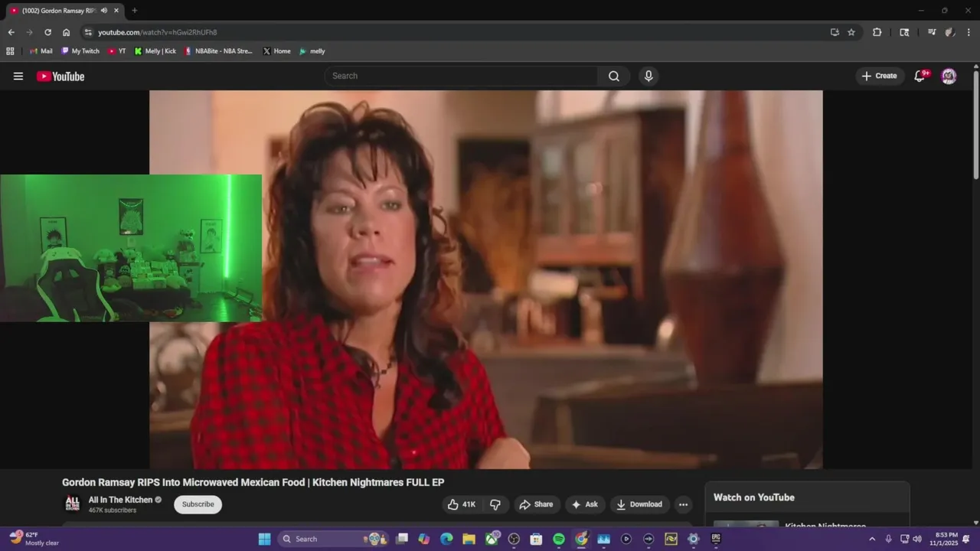Open the Melly | Kick bookmark
This screenshot has width=980, height=551.
(x=155, y=51)
